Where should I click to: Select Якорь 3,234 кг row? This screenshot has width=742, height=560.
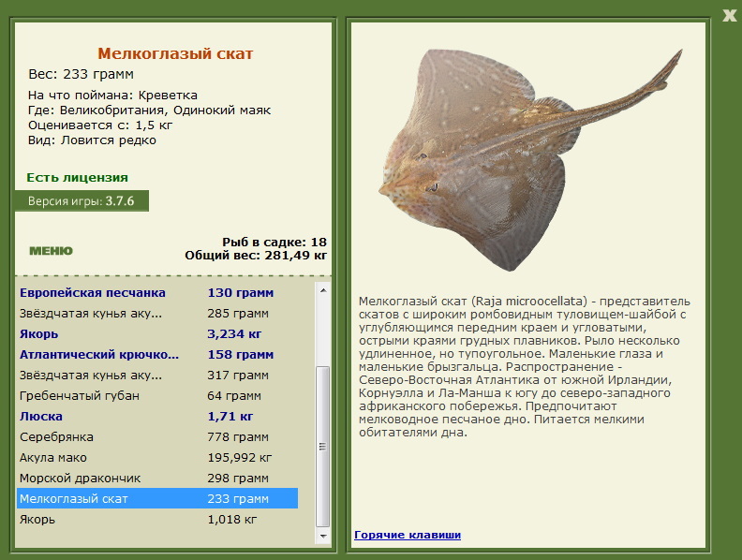click(x=157, y=334)
